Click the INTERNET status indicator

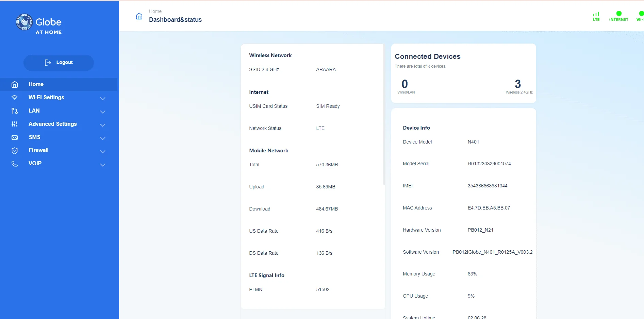point(618,16)
